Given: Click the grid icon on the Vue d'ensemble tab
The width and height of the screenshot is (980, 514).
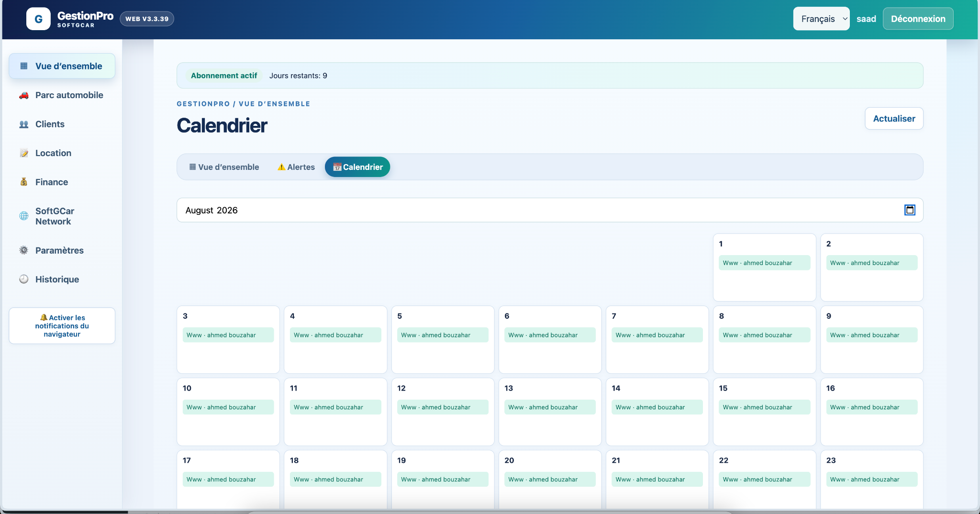Looking at the screenshot, I should (192, 167).
